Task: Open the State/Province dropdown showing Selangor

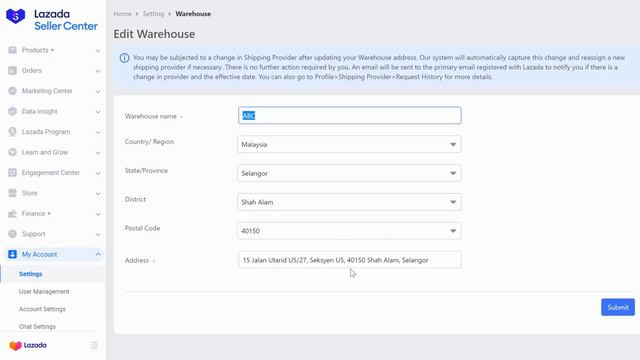Action: [349, 173]
